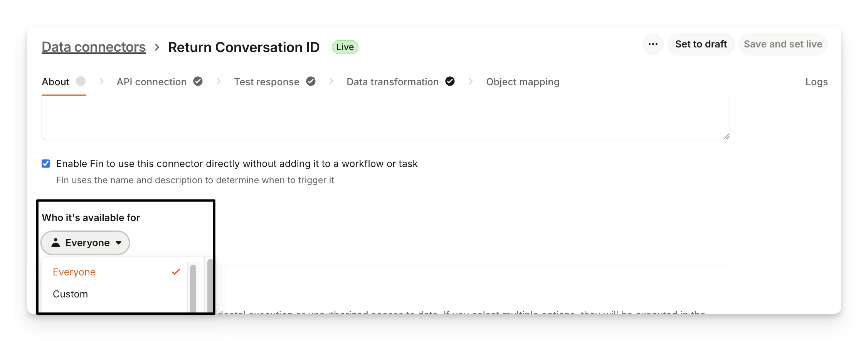
Task: Click Save and set live button
Action: point(783,44)
